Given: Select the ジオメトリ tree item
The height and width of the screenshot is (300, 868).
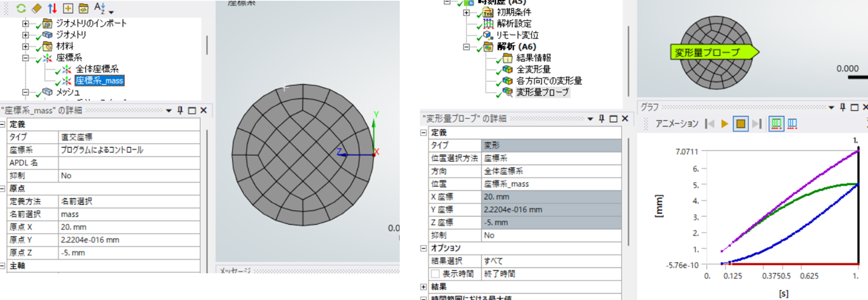Looking at the screenshot, I should click(71, 35).
